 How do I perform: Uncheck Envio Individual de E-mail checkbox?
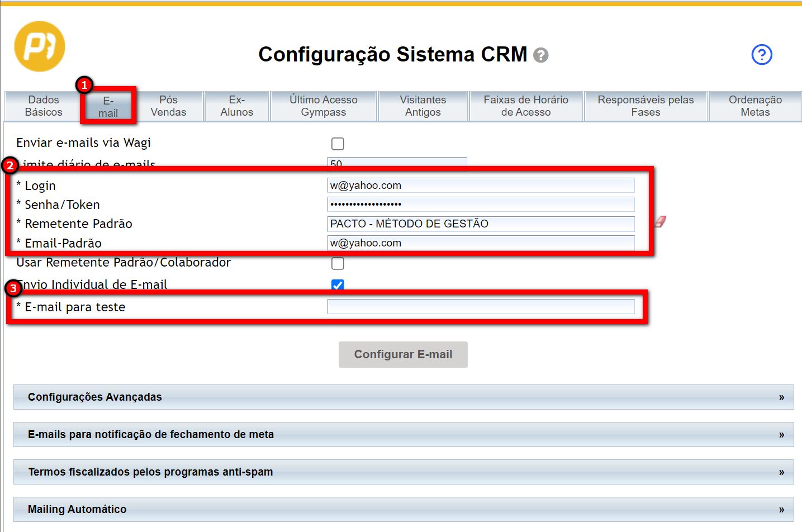tap(338, 285)
